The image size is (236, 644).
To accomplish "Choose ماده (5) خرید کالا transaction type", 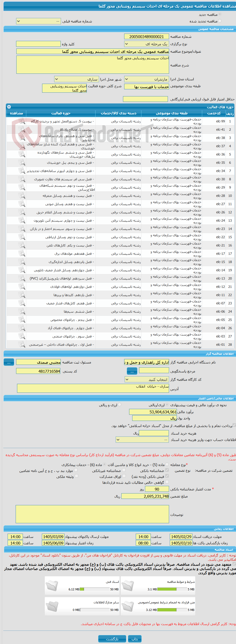I will click(x=167, y=464).
